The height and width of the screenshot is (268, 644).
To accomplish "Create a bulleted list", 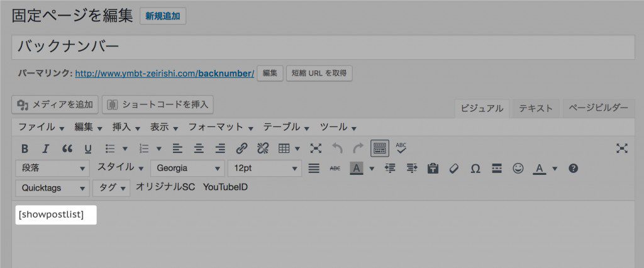I will click(109, 148).
